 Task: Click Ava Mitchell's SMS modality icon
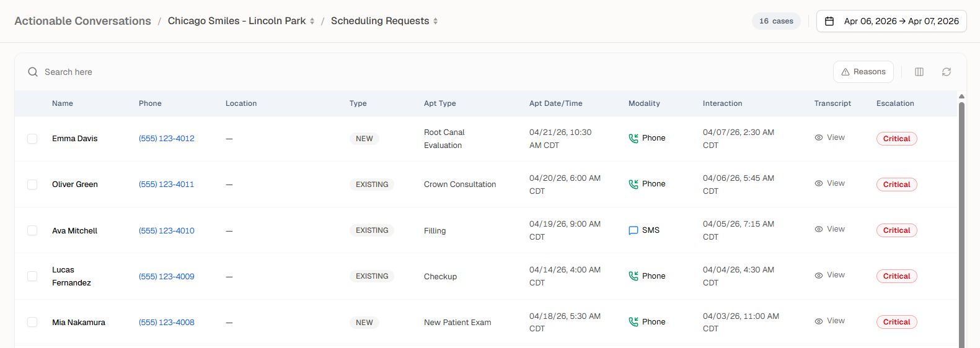tap(633, 230)
